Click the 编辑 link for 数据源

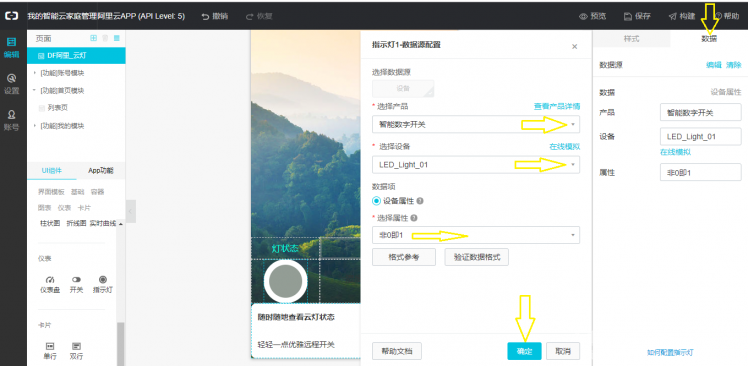tap(714, 65)
